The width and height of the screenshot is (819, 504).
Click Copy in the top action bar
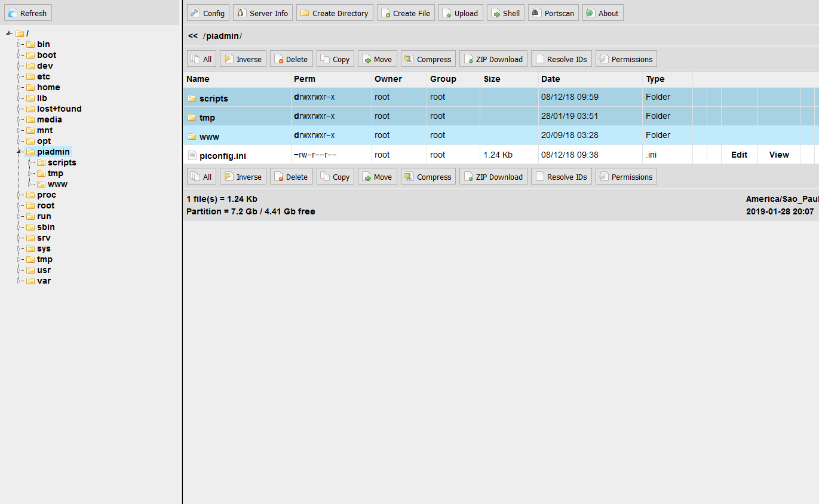click(x=335, y=59)
